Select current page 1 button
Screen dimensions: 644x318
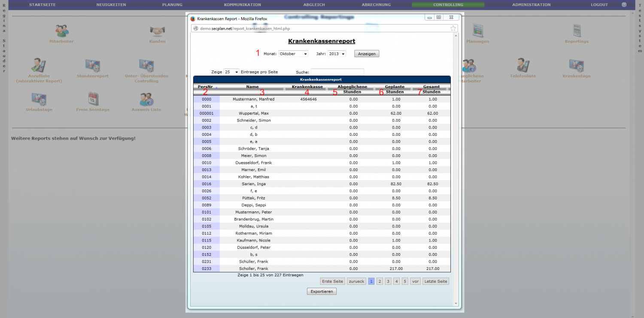coord(371,281)
